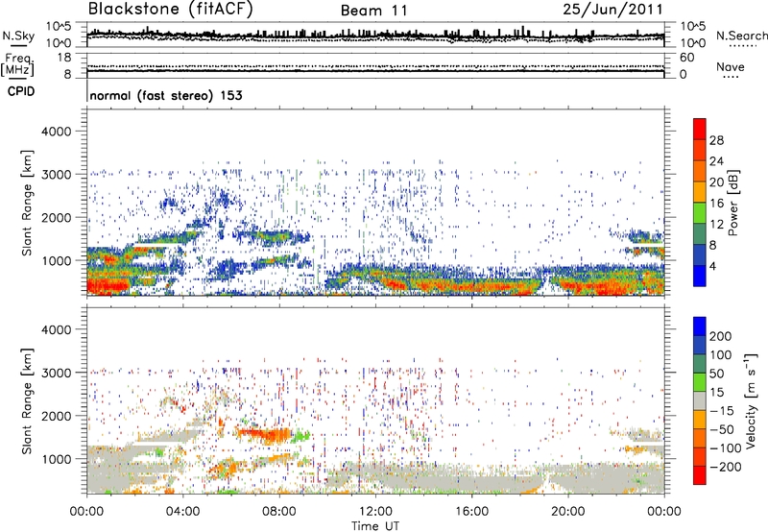768x532 pixels.
Task: Select the '50' label on Velocity colorbar
Action: tap(716, 374)
